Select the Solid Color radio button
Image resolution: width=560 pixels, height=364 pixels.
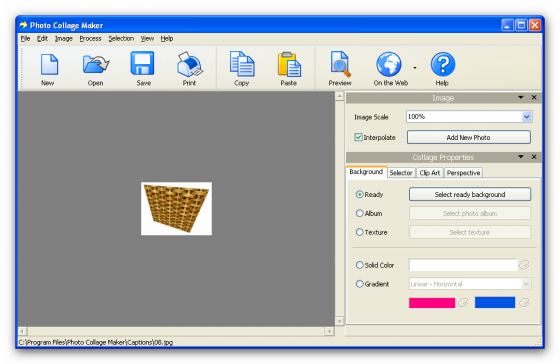pyautogui.click(x=359, y=265)
